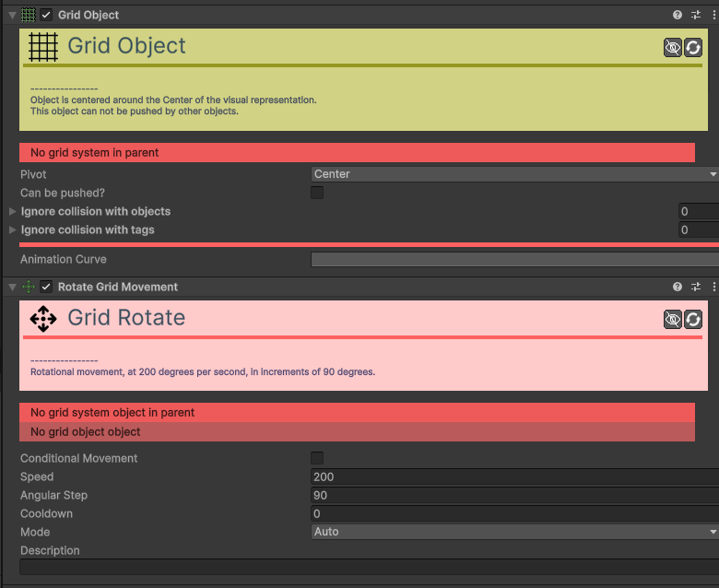The height and width of the screenshot is (588, 719).
Task: Click refresh icon in Grid Rotate banner
Action: coord(693,320)
